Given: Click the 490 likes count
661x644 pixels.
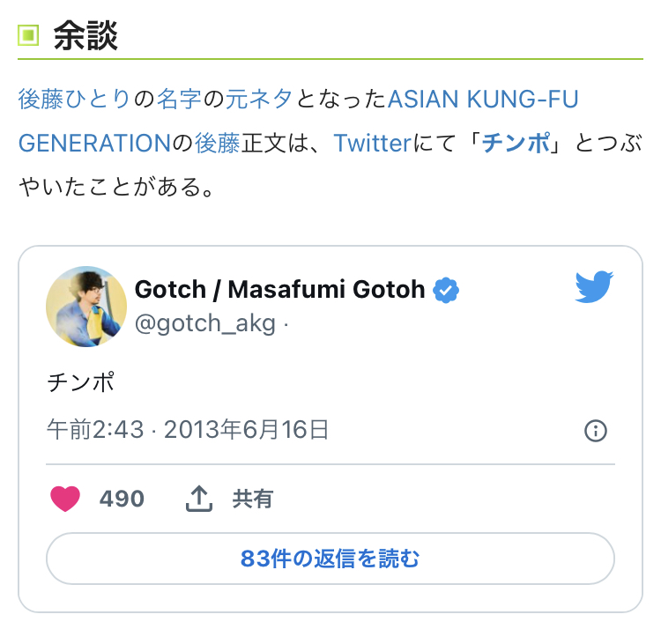Looking at the screenshot, I should pyautogui.click(x=122, y=500).
